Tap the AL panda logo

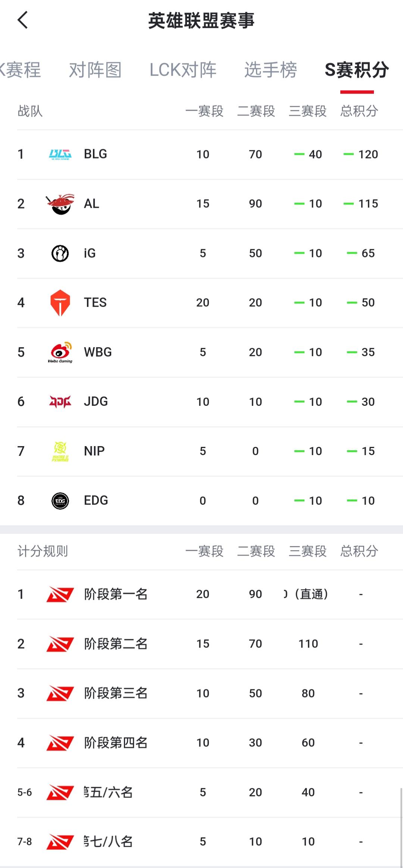(60, 204)
